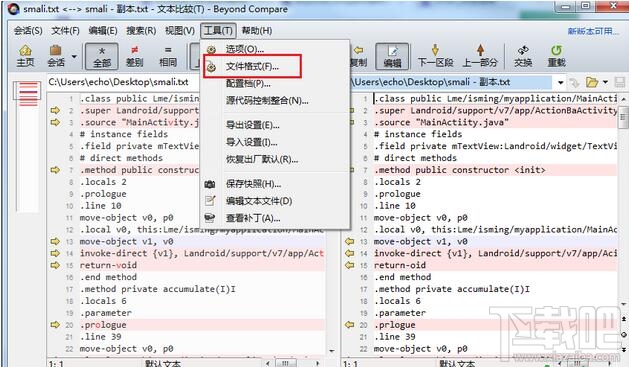This screenshot has width=629, height=367.
Task: Open the dropdown arrow beside the folder icon
Action: (605, 83)
